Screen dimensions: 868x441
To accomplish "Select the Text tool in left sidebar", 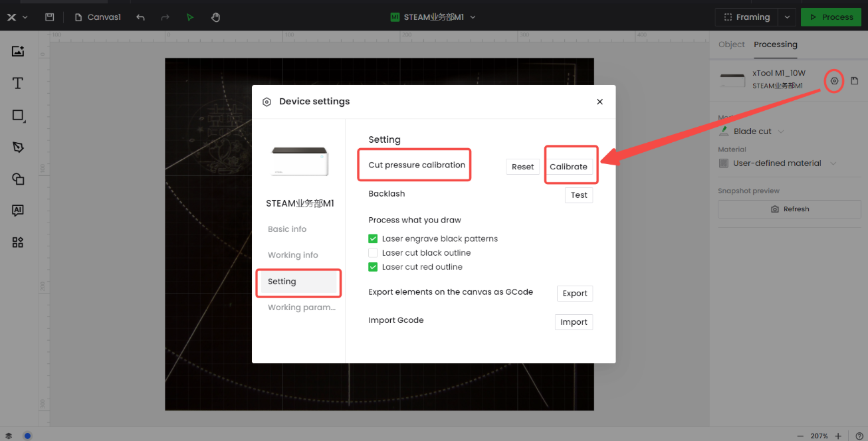I will [18, 83].
